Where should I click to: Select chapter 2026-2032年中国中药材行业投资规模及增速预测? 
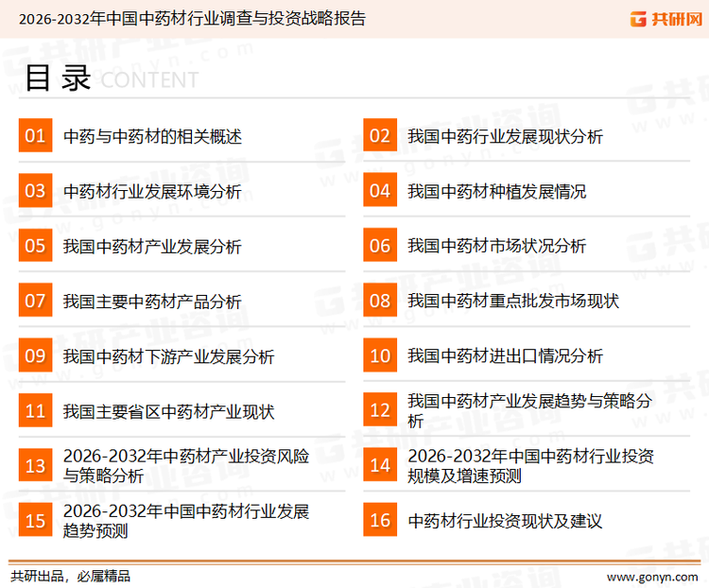531,466
